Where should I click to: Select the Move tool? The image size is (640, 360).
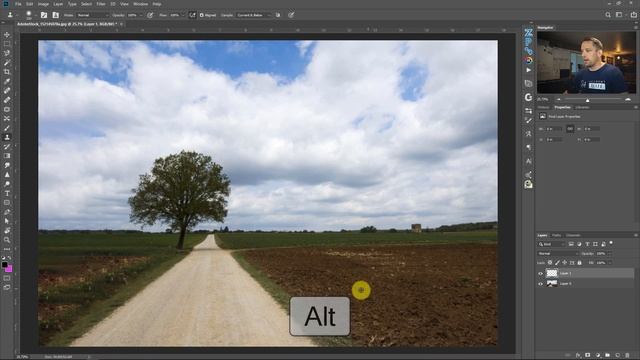(7, 35)
